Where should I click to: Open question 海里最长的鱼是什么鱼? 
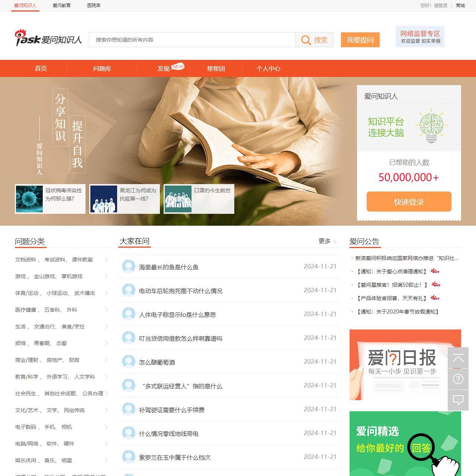[169, 267]
